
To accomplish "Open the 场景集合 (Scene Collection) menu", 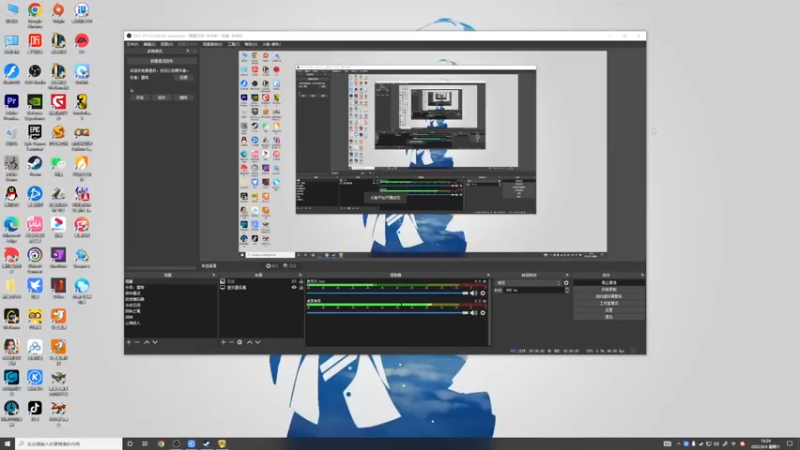I will [x=212, y=44].
